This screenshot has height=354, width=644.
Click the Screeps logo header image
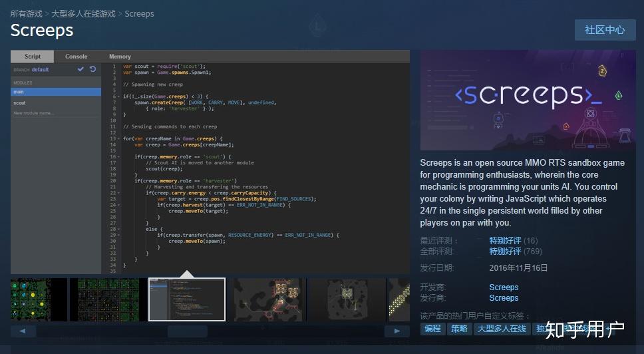528,100
